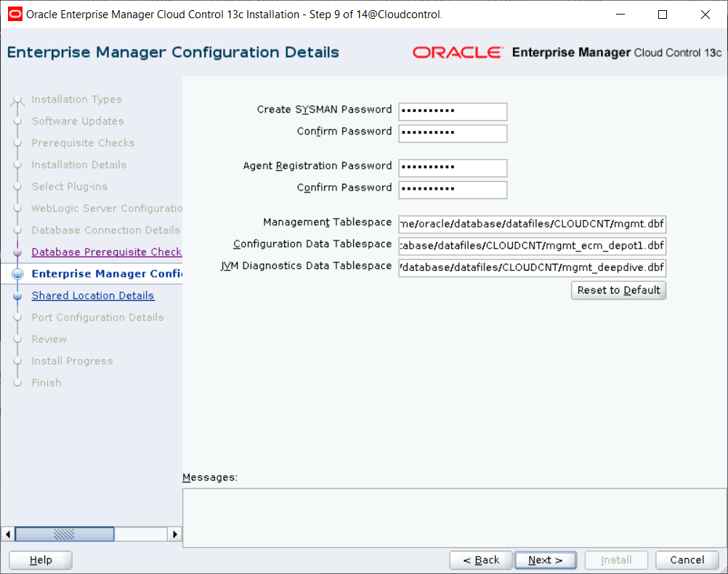Go to the Next step
728x574 pixels.
[x=546, y=560]
